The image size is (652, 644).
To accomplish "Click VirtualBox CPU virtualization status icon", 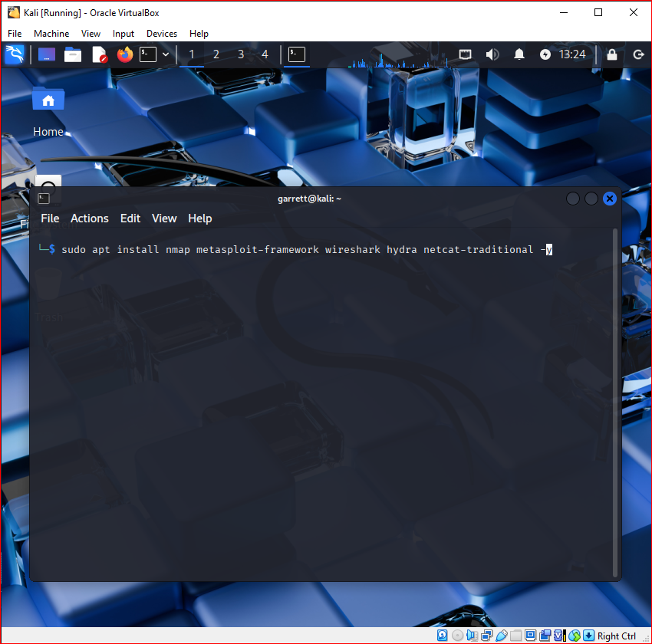I will pyautogui.click(x=560, y=636).
